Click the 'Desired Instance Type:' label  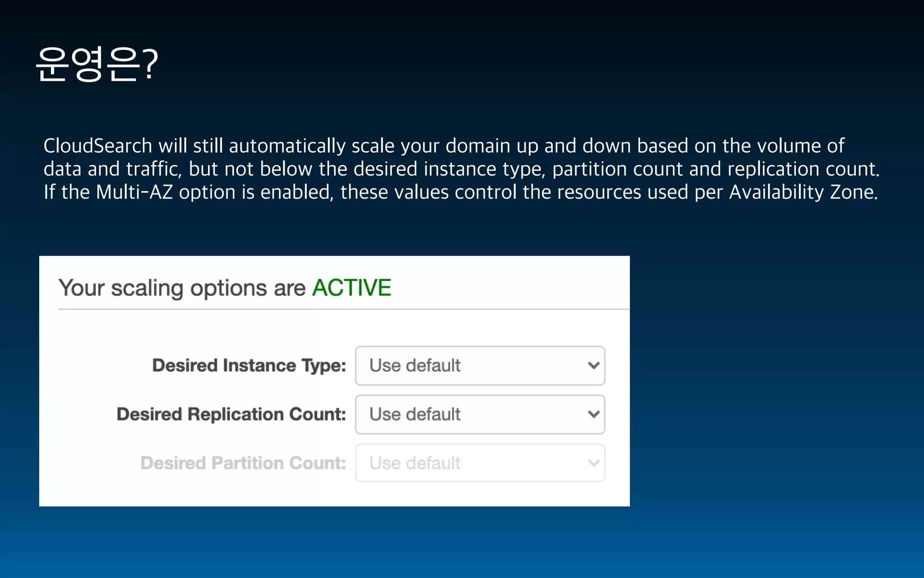[249, 366]
